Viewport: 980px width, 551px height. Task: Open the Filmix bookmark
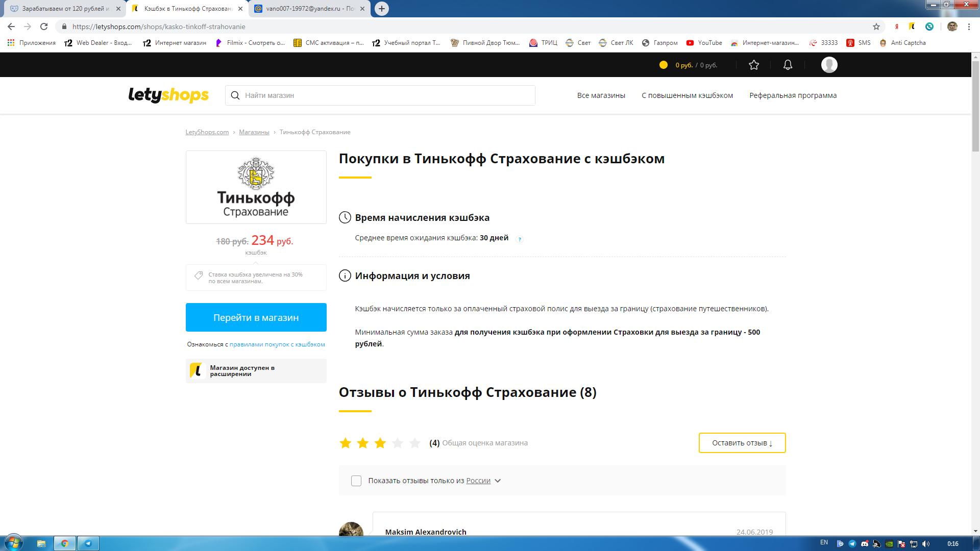(250, 43)
